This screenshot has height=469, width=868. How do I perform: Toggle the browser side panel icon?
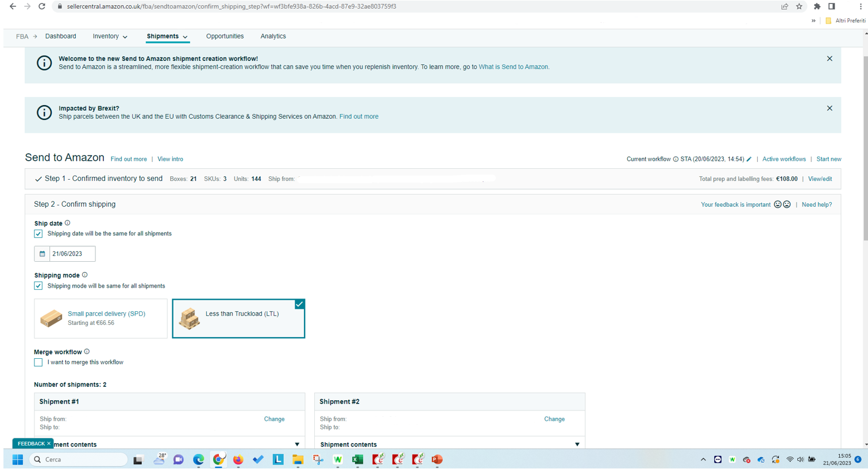pyautogui.click(x=831, y=6)
